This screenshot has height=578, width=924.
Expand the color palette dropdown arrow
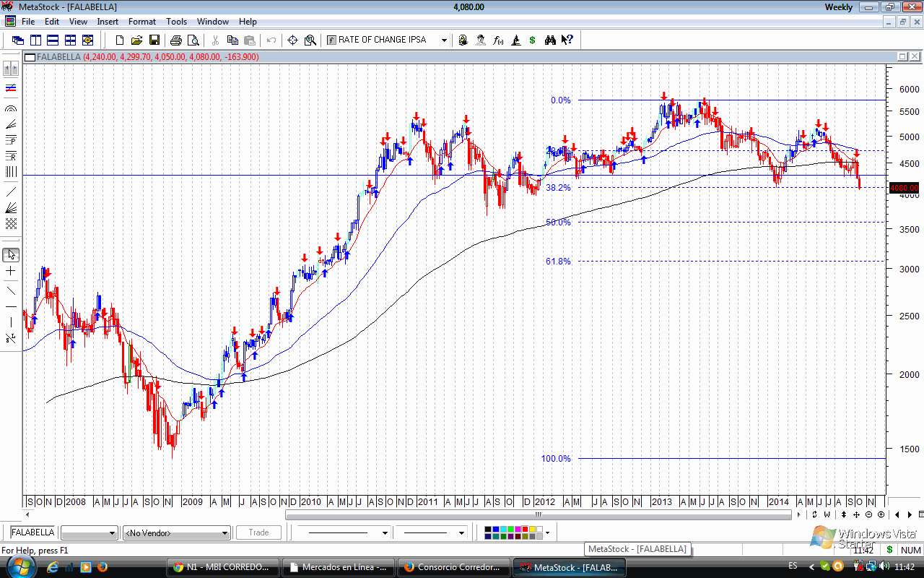coord(548,533)
